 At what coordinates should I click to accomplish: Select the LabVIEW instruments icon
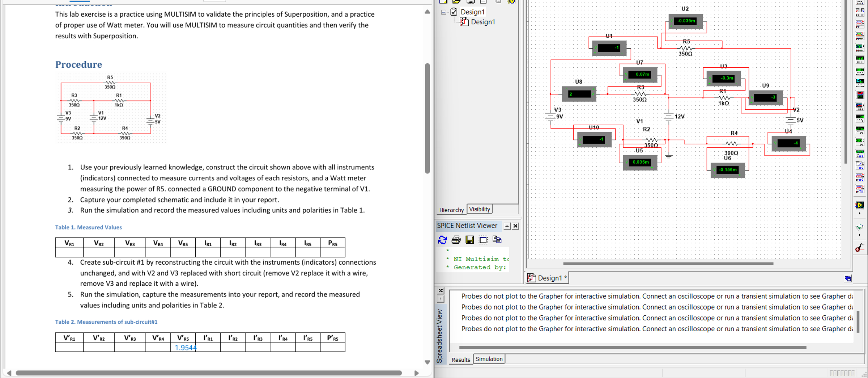pyautogui.click(x=860, y=205)
